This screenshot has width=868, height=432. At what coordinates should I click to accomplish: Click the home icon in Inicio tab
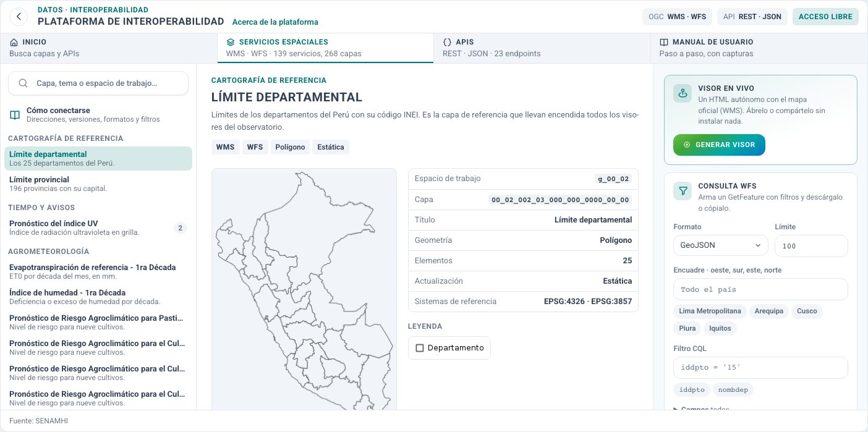(14, 42)
